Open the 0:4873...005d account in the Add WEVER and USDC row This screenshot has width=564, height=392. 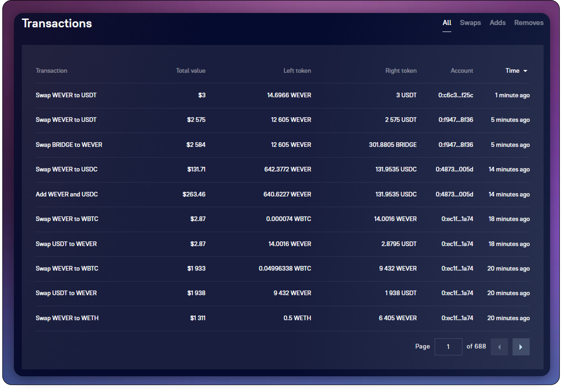tap(454, 194)
